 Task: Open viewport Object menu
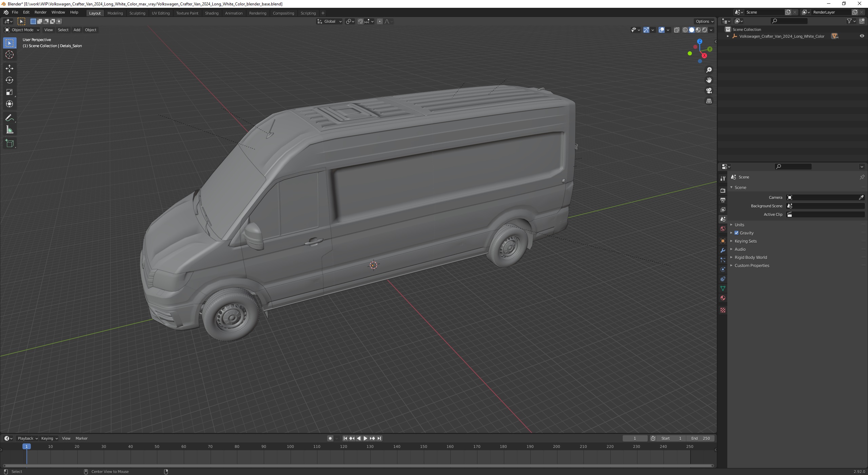click(91, 30)
